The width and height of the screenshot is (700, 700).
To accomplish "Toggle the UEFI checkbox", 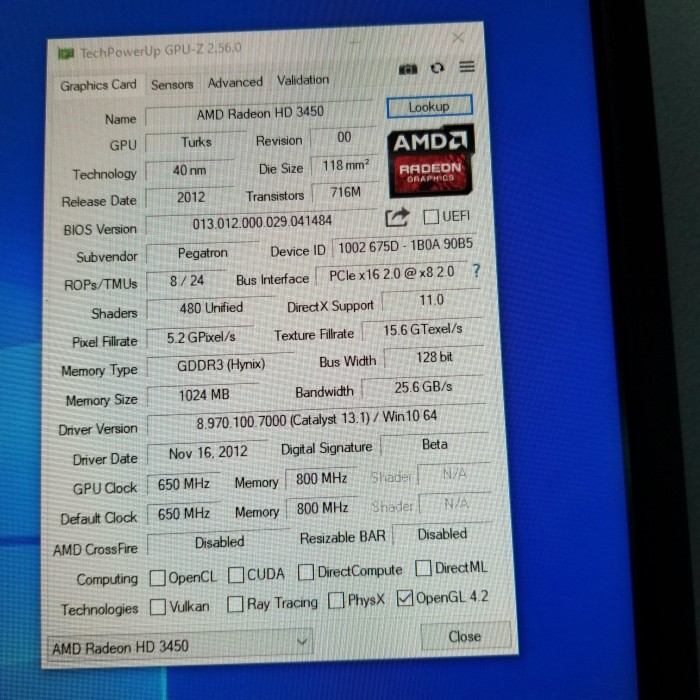I will 430,217.
